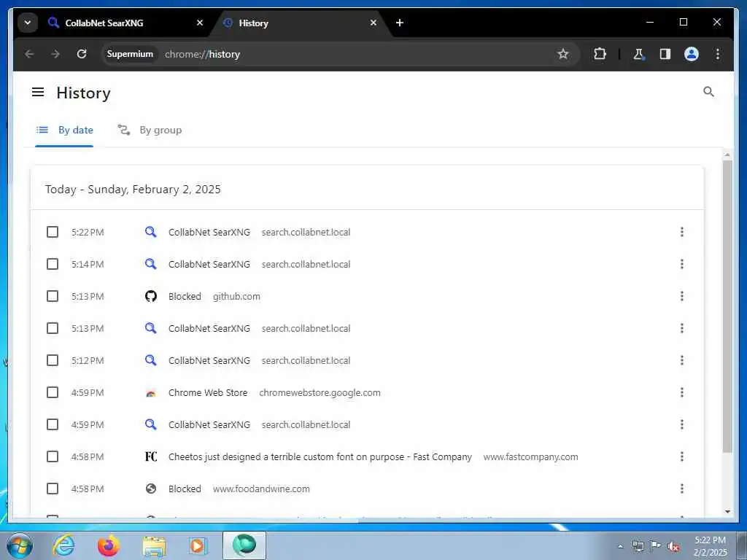Open Windows Media Player from taskbar
747x560 pixels.
click(197, 545)
